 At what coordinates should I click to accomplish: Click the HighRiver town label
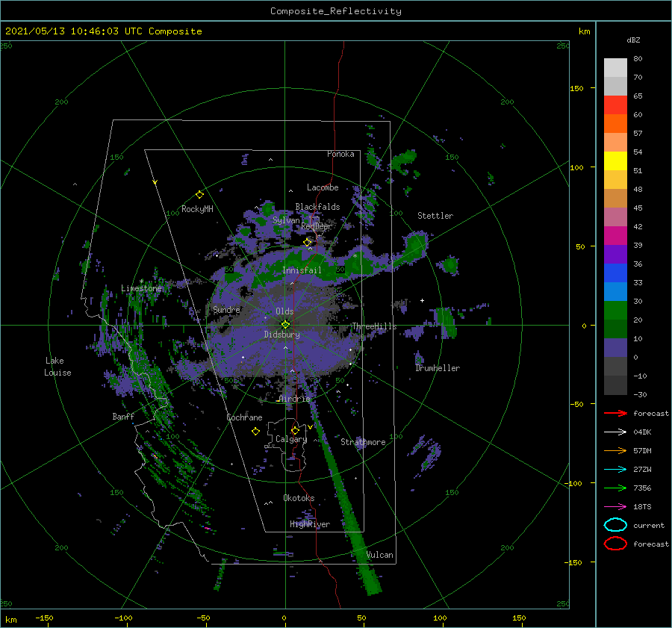pyautogui.click(x=309, y=524)
